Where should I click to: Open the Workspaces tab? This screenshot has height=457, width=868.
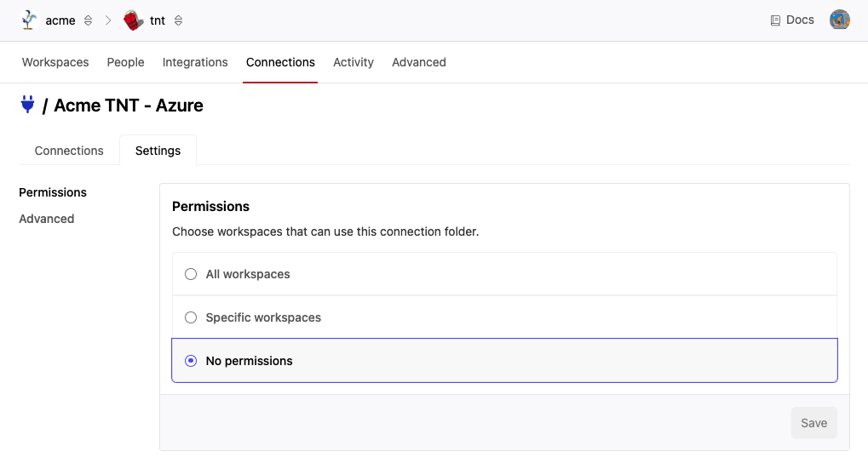click(55, 62)
